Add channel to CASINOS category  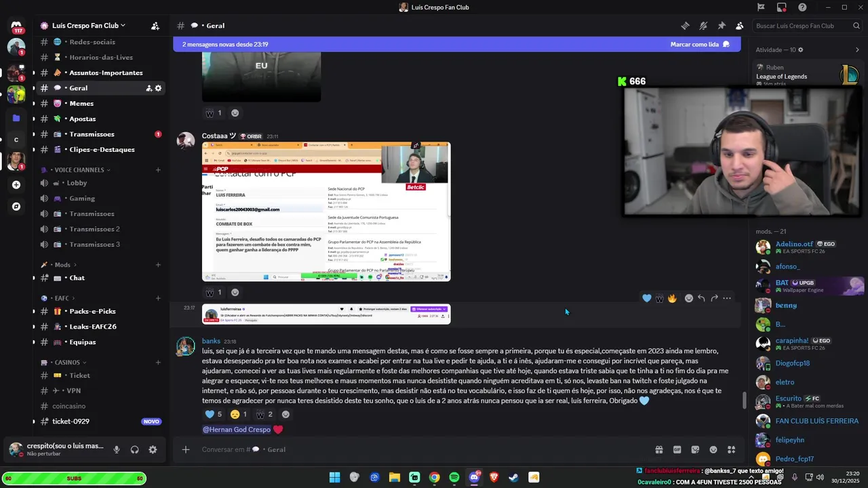point(158,363)
